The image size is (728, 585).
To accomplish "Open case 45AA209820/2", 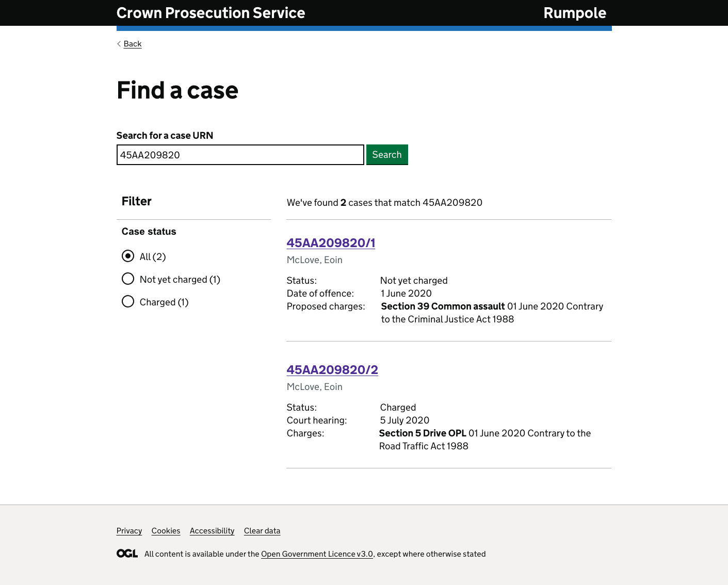I will [x=332, y=370].
